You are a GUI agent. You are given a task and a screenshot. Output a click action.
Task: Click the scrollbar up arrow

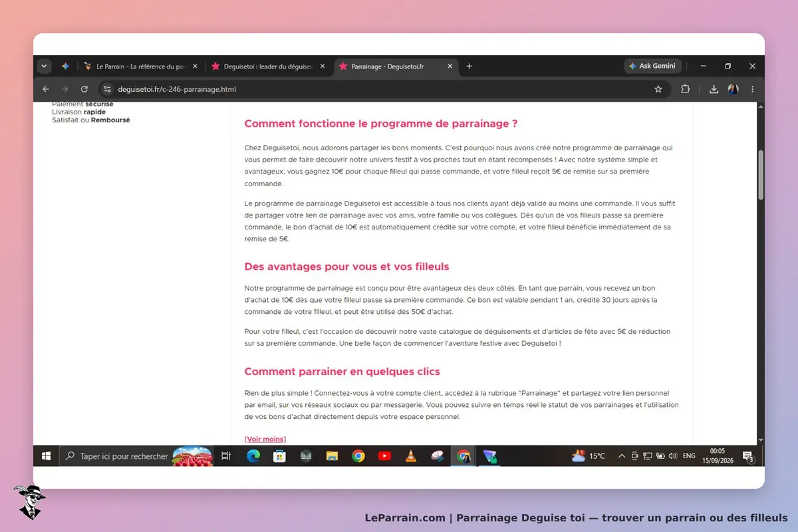click(x=761, y=107)
